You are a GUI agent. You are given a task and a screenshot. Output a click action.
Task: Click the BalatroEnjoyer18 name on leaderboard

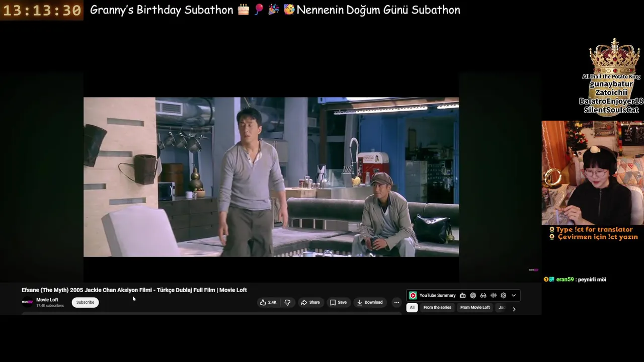[x=611, y=101]
